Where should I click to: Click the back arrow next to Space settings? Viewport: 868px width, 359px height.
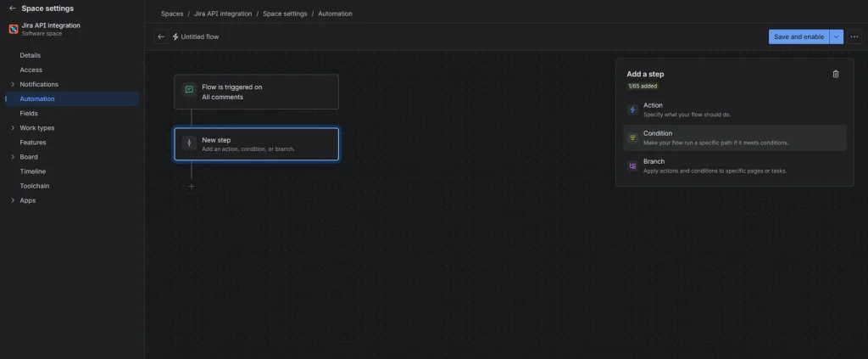pyautogui.click(x=12, y=8)
